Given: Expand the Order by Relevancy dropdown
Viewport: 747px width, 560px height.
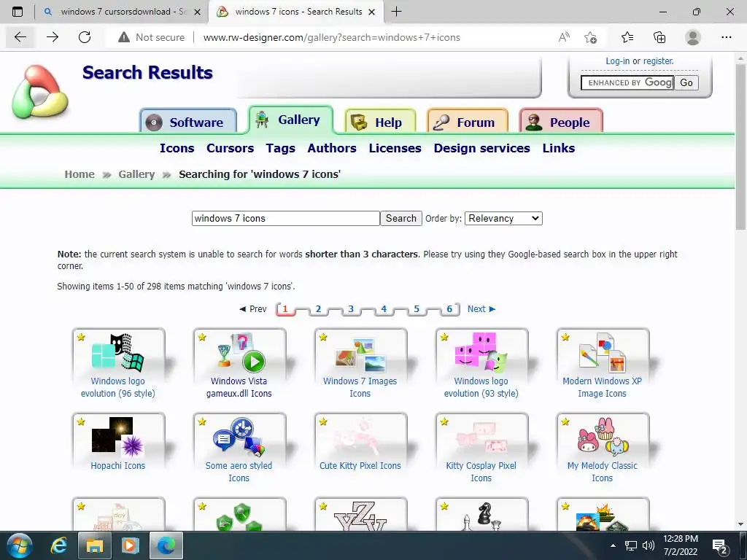Looking at the screenshot, I should pos(503,218).
